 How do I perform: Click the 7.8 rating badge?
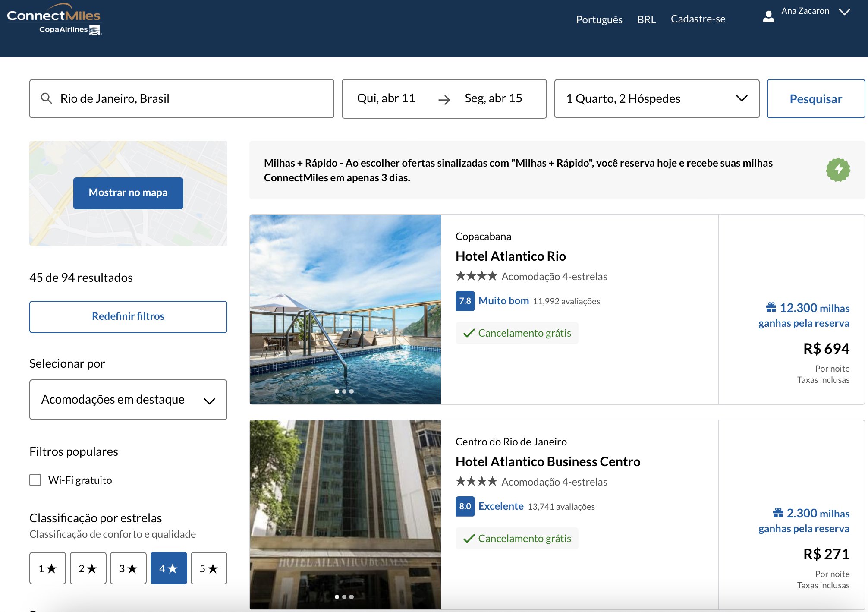tap(465, 301)
